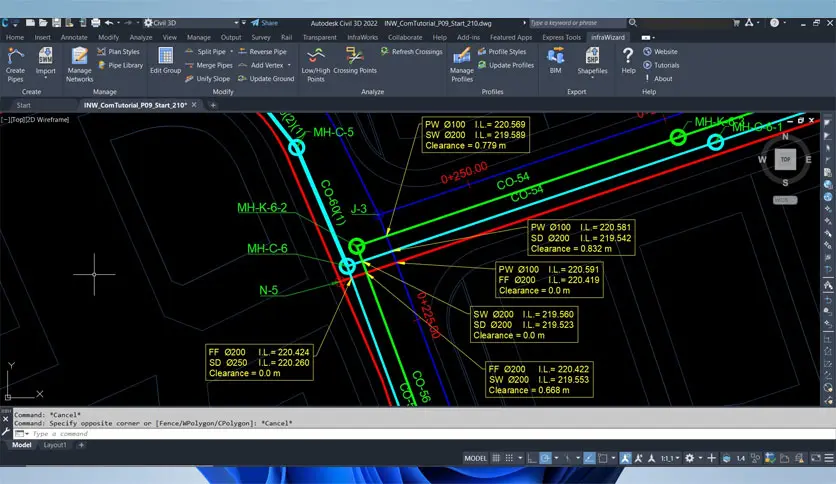The width and height of the screenshot is (836, 484).
Task: Run the Merge Pipes command
Action: pyautogui.click(x=208, y=65)
